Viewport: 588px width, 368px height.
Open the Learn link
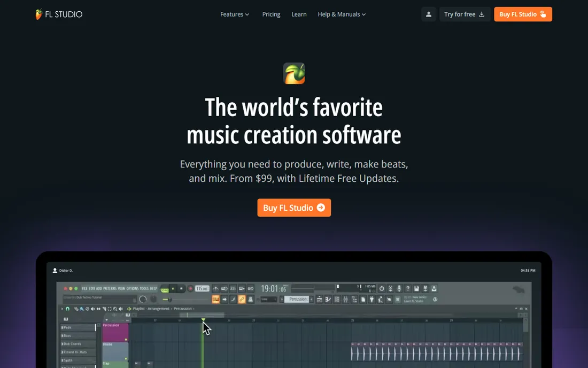pos(299,14)
